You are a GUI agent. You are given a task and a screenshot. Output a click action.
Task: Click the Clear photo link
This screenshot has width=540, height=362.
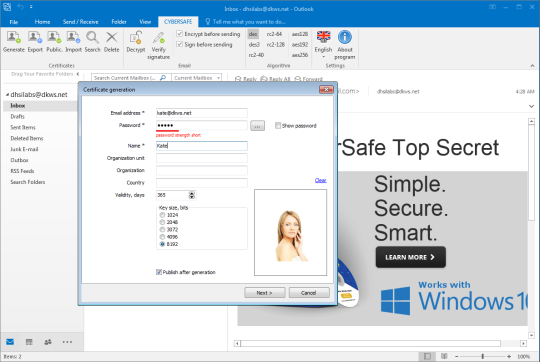[321, 180]
